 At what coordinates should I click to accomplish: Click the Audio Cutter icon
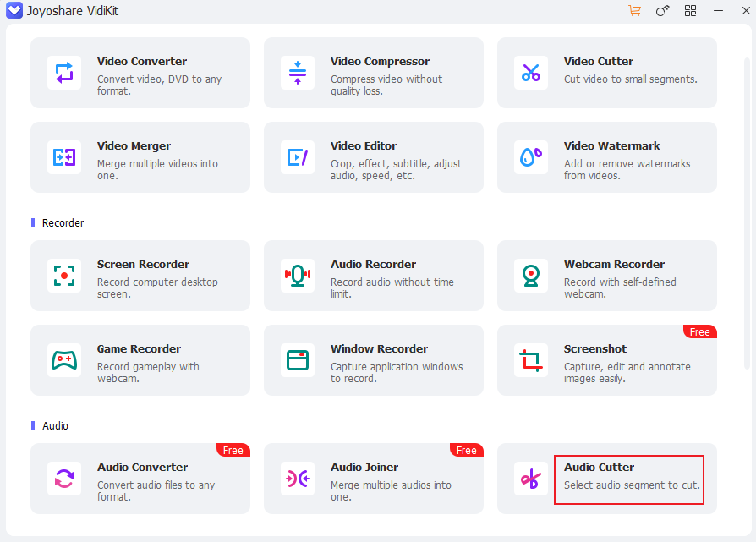(531, 479)
